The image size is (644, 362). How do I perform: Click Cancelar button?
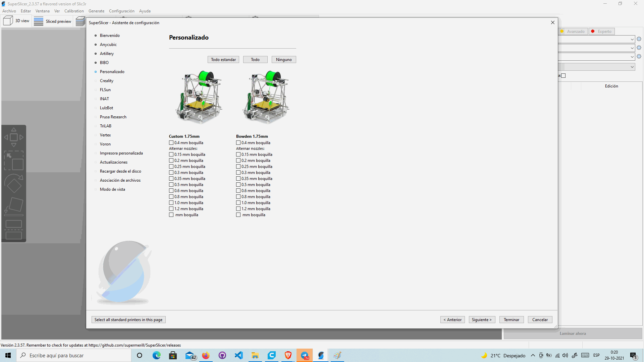pyautogui.click(x=540, y=320)
